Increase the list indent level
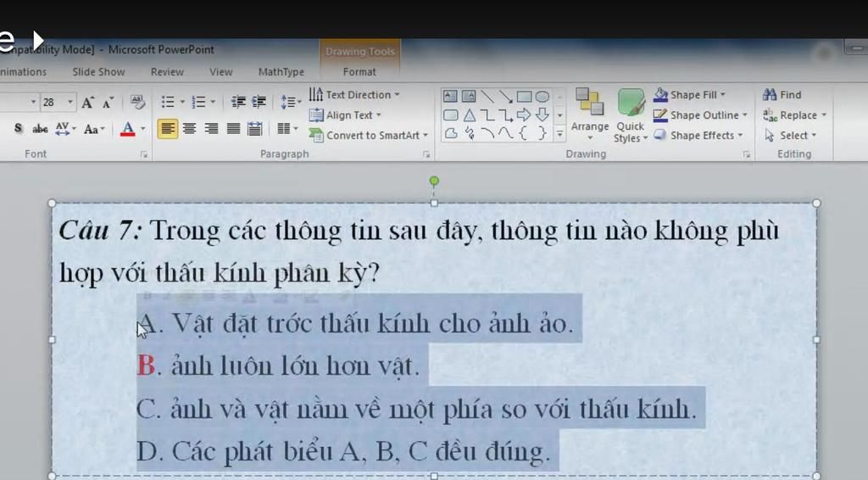The height and width of the screenshot is (480, 868). point(259,102)
